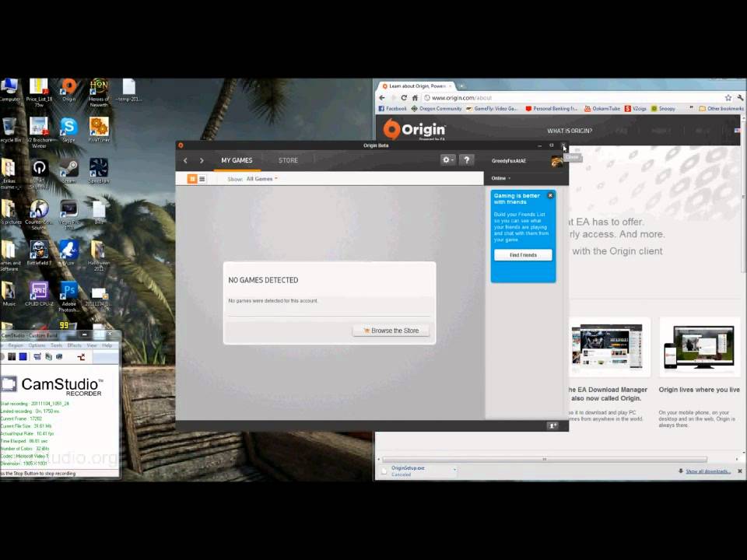Click the blue stop button in CamStudio
Viewport: 747px width, 560px height.
[23, 357]
